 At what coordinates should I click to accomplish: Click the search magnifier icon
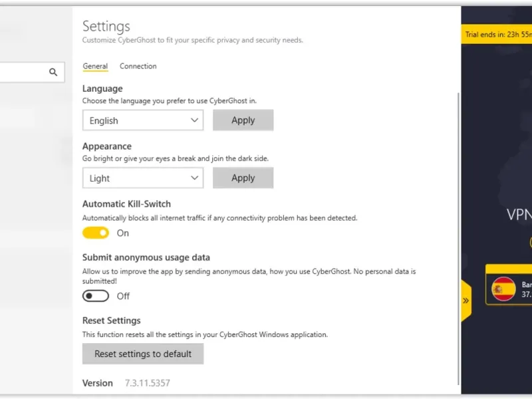pyautogui.click(x=53, y=72)
